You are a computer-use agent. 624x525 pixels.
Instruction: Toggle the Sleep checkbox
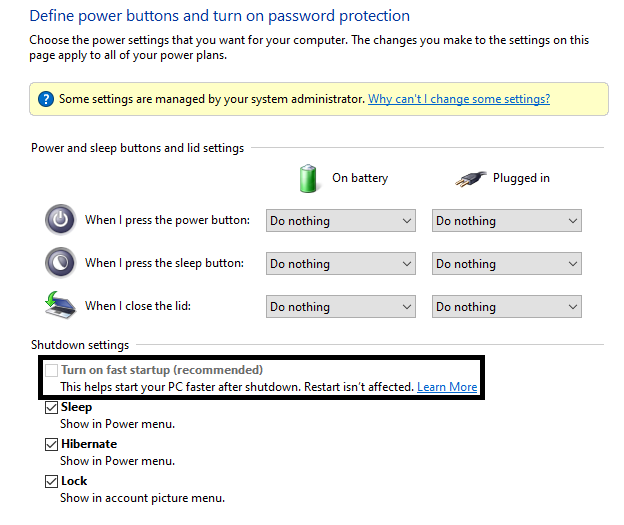point(51,407)
